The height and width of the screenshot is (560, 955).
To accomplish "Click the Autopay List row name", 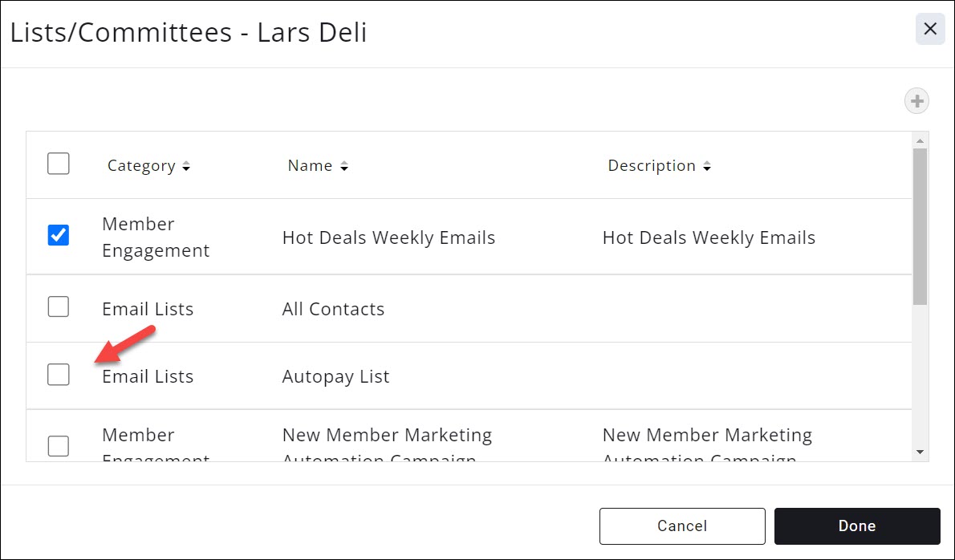I will pos(335,376).
